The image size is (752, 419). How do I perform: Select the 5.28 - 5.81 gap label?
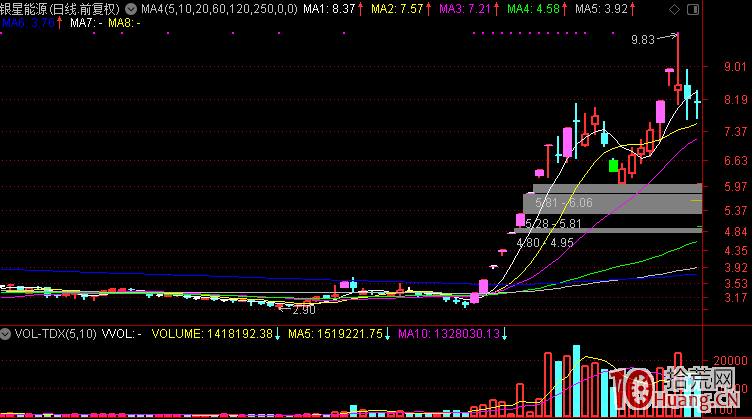(553, 223)
